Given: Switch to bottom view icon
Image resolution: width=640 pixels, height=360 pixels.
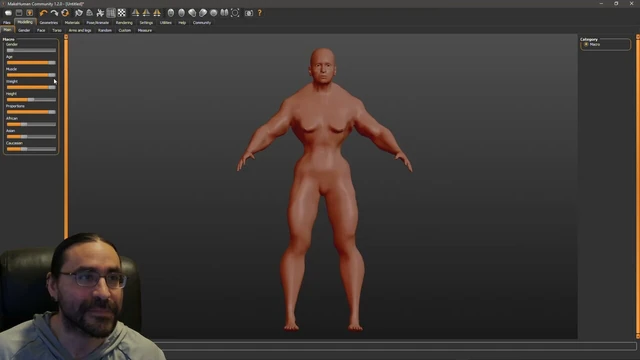Looking at the screenshot, I should [x=224, y=13].
